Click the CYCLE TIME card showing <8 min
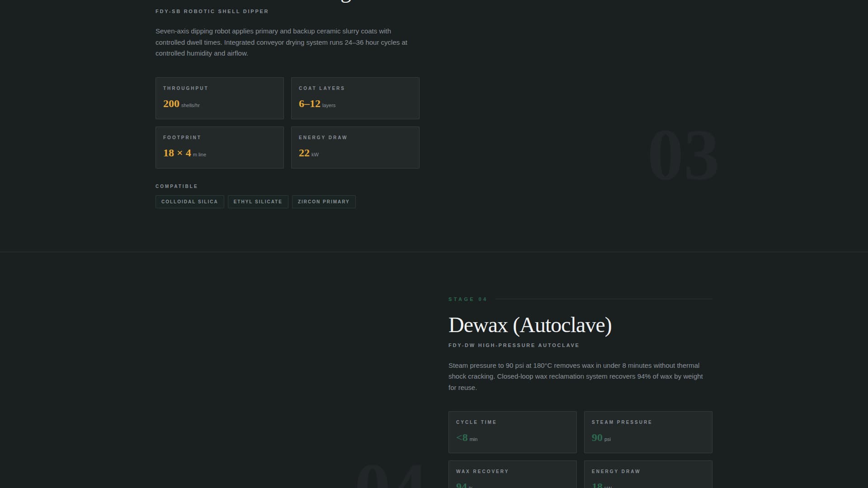The image size is (868, 488). click(512, 432)
